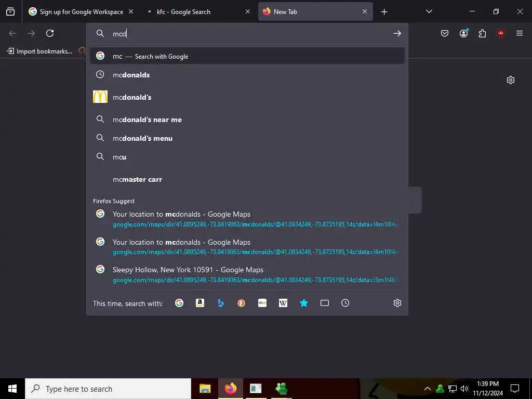
Task: Search bookmarks only star icon
Action: (303, 303)
